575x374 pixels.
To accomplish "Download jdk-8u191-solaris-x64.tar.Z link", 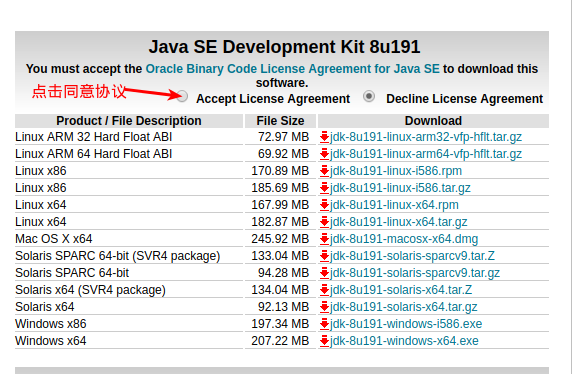I will pos(401,290).
